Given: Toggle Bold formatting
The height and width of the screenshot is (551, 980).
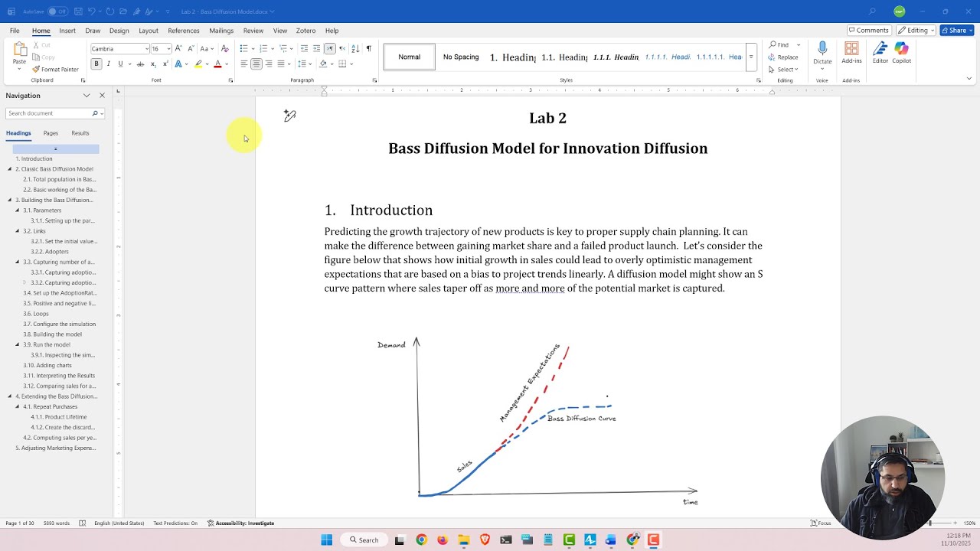Looking at the screenshot, I should tap(96, 64).
